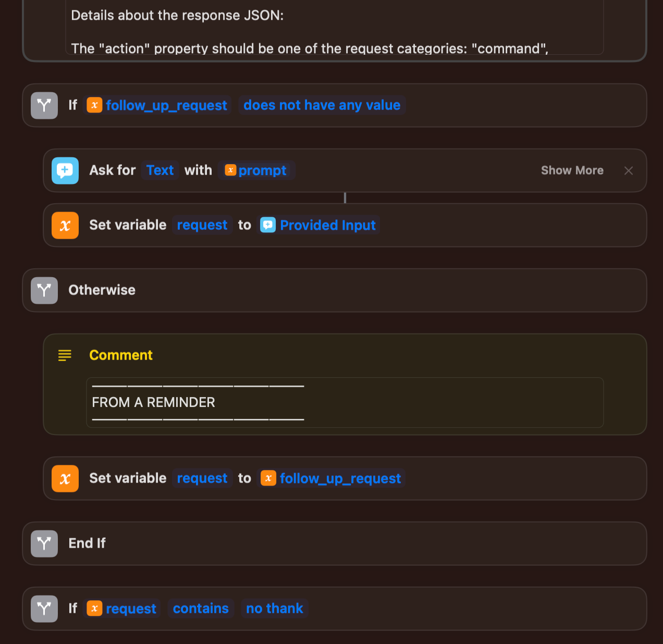Remove the Ask for Text action
This screenshot has width=663, height=644.
tap(629, 170)
